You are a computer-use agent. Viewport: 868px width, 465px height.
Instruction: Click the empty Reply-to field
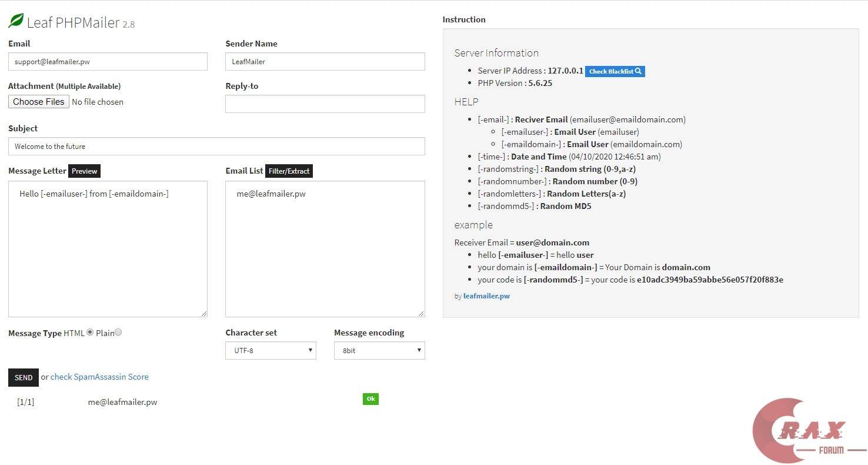point(325,104)
